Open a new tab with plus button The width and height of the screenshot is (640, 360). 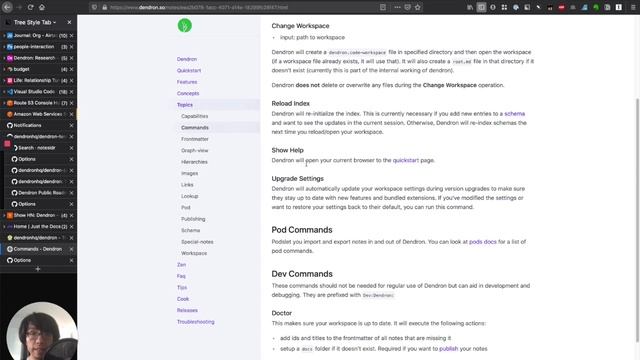click(38, 269)
